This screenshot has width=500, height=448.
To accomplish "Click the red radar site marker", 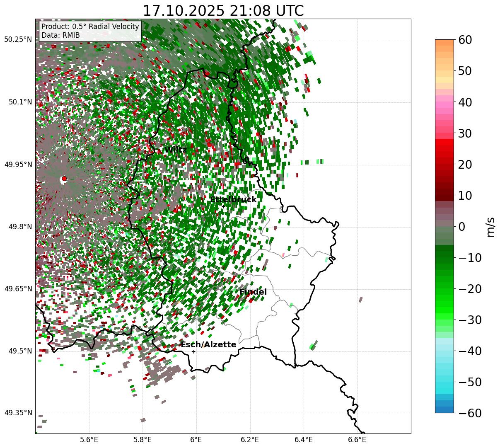I will tap(64, 179).
